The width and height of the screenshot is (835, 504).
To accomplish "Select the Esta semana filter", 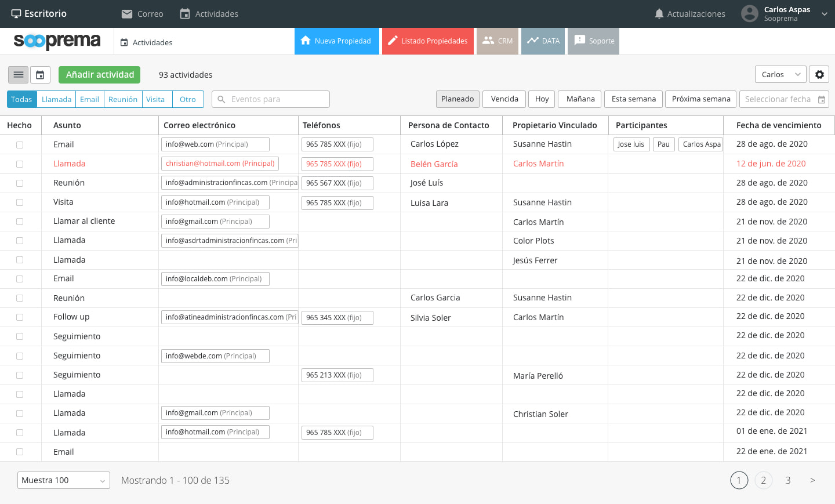I will [633, 99].
